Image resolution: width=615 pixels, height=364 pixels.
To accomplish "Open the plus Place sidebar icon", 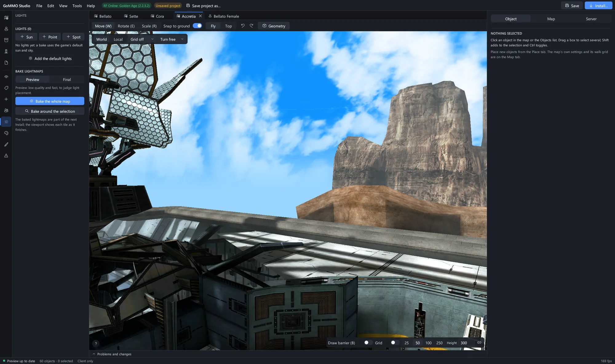I will click(x=6, y=99).
